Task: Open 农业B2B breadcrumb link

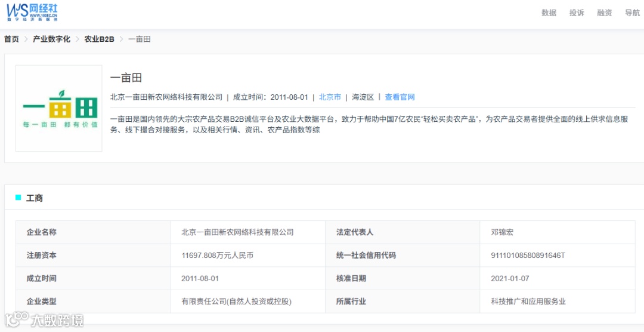Action: pyautogui.click(x=100, y=39)
